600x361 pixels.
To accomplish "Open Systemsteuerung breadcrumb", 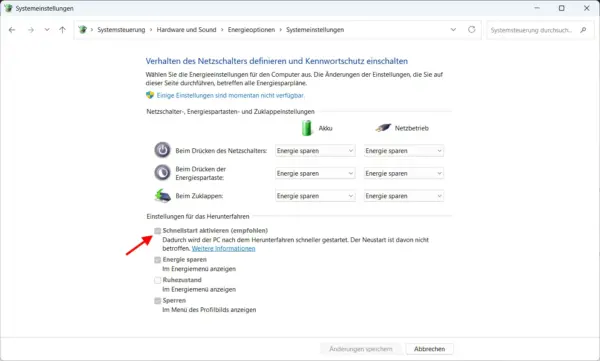I will coord(121,30).
